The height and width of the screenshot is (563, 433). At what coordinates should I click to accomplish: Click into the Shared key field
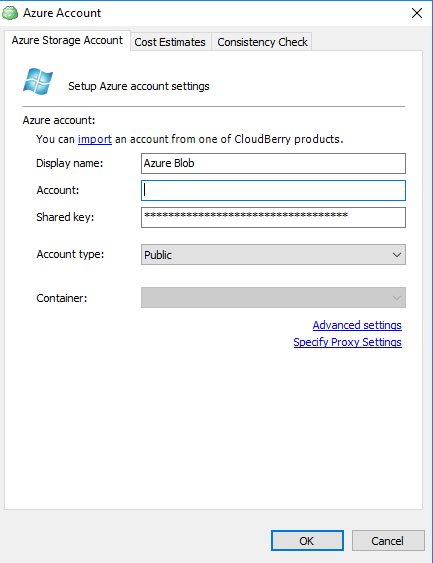click(273, 217)
